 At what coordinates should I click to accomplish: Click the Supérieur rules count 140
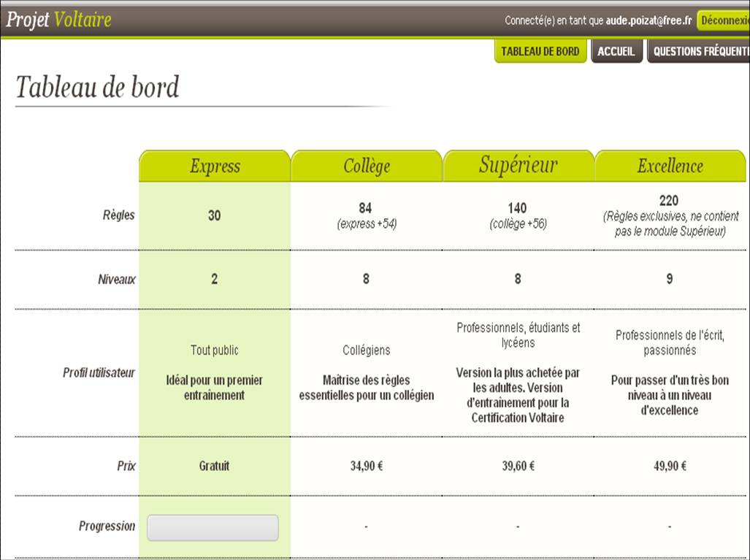(x=517, y=208)
